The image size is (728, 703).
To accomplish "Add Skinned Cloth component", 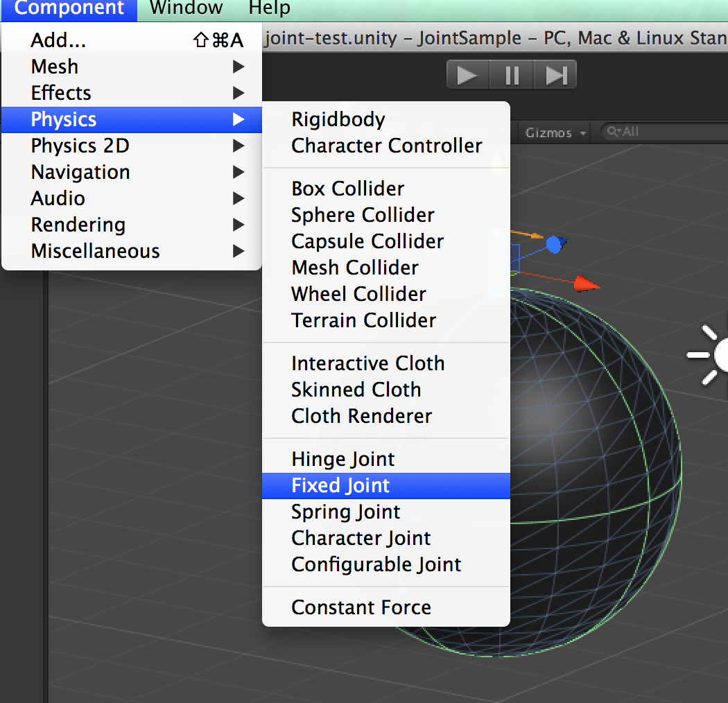I will 385,390.
